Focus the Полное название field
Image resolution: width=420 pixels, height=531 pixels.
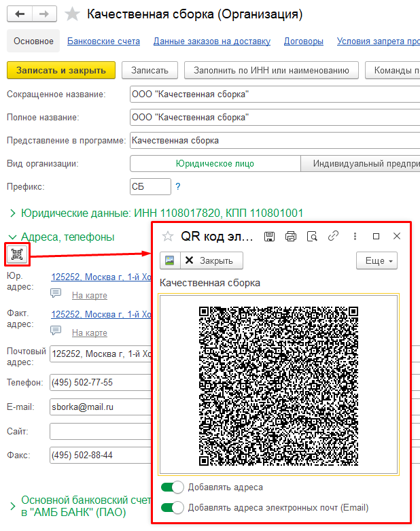click(x=275, y=117)
